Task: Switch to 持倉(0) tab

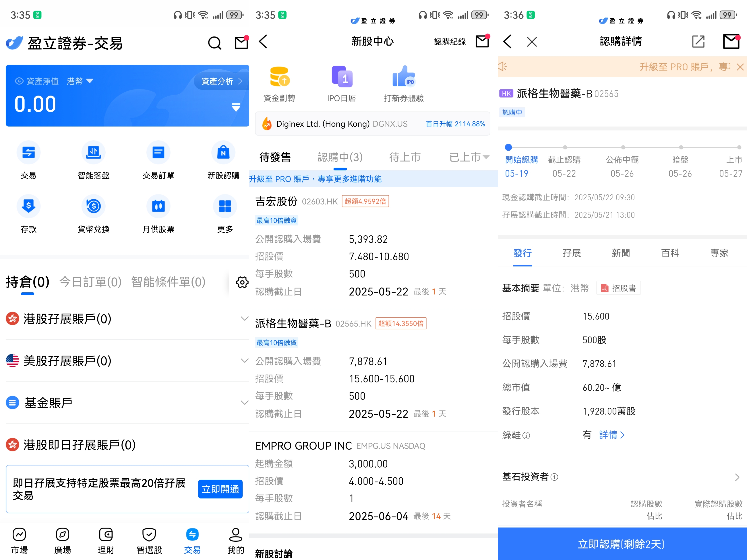Action: 28,282
